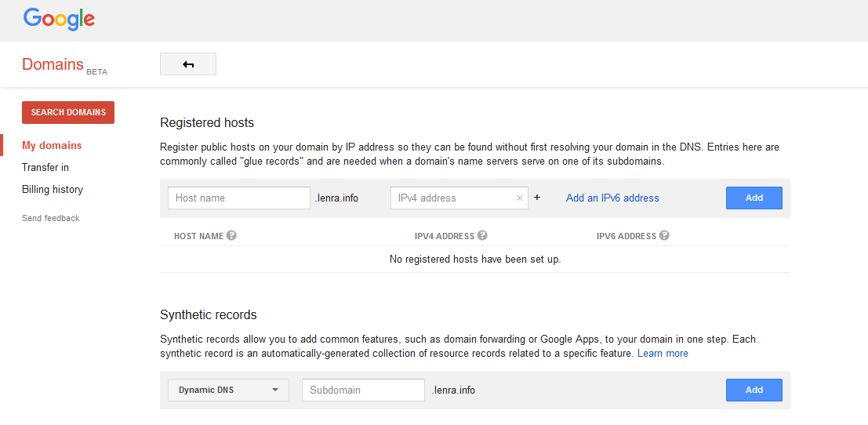
Task: Open the Learn more link
Action: (663, 354)
